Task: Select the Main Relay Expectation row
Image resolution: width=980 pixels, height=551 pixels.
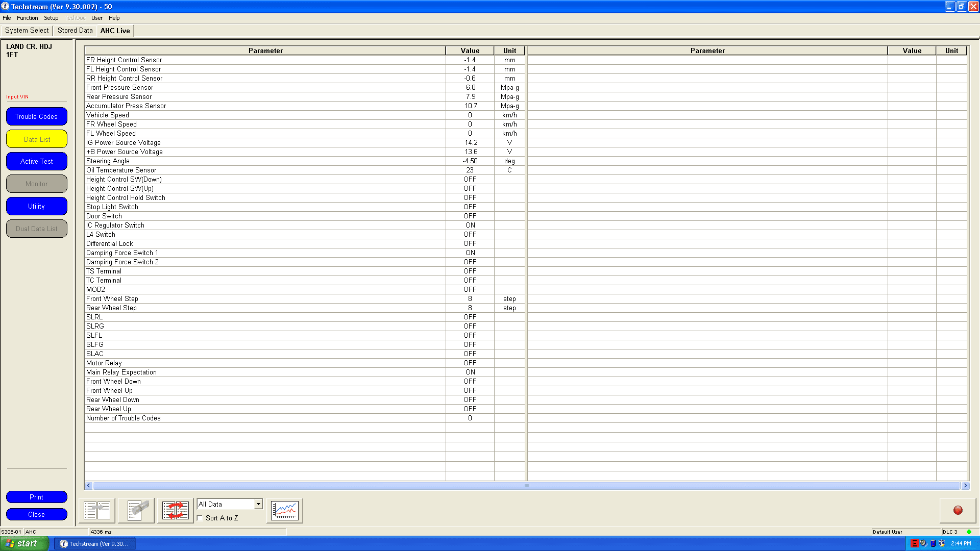Action: click(x=305, y=372)
